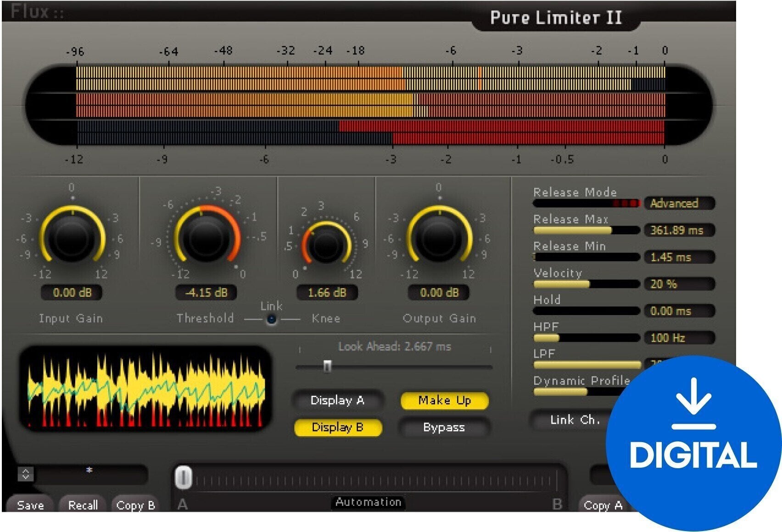Click the Release Min 1.45 ms value
Screen dimensions: 782x532
(680, 257)
